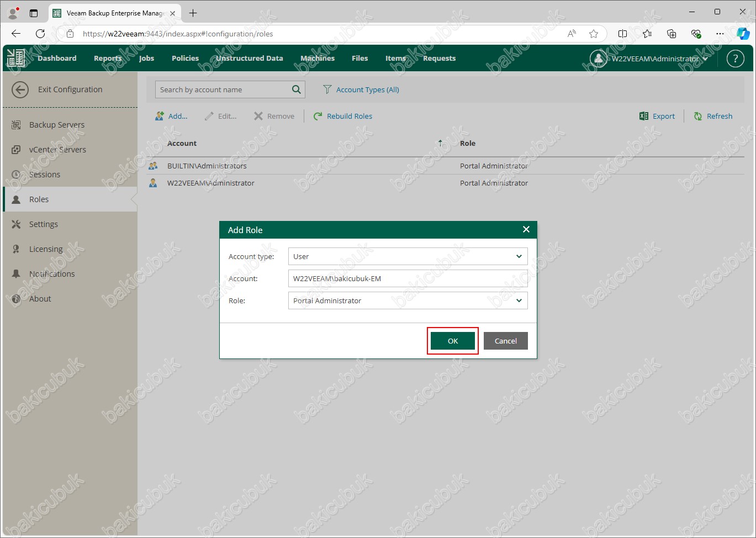The image size is (756, 538).
Task: Cancel the Add Role dialog
Action: click(505, 341)
